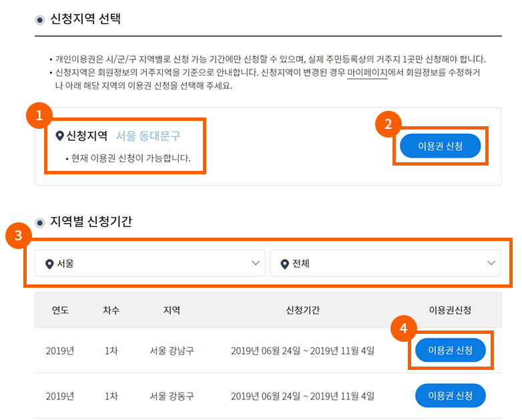The height and width of the screenshot is (420, 522).
Task: Click the 2019년 cell in 강남구 row
Action: click(60, 351)
